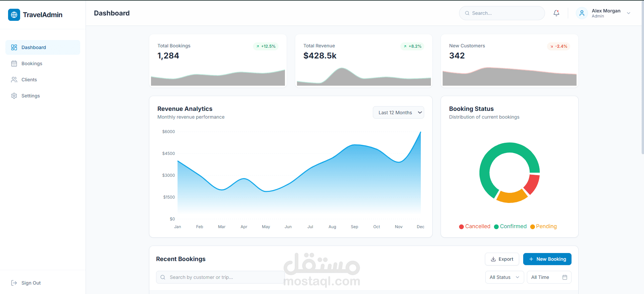Open the All Time date filter
The image size is (644, 294).
click(549, 277)
